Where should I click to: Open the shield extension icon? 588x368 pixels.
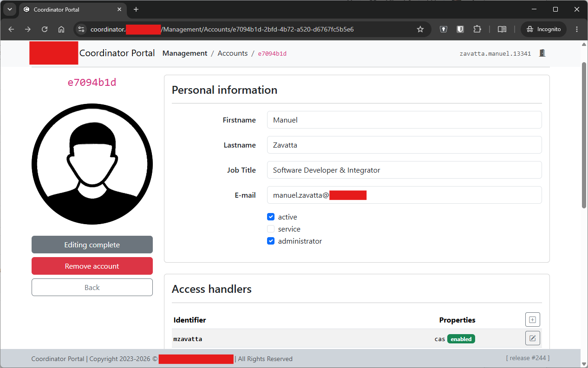click(460, 29)
